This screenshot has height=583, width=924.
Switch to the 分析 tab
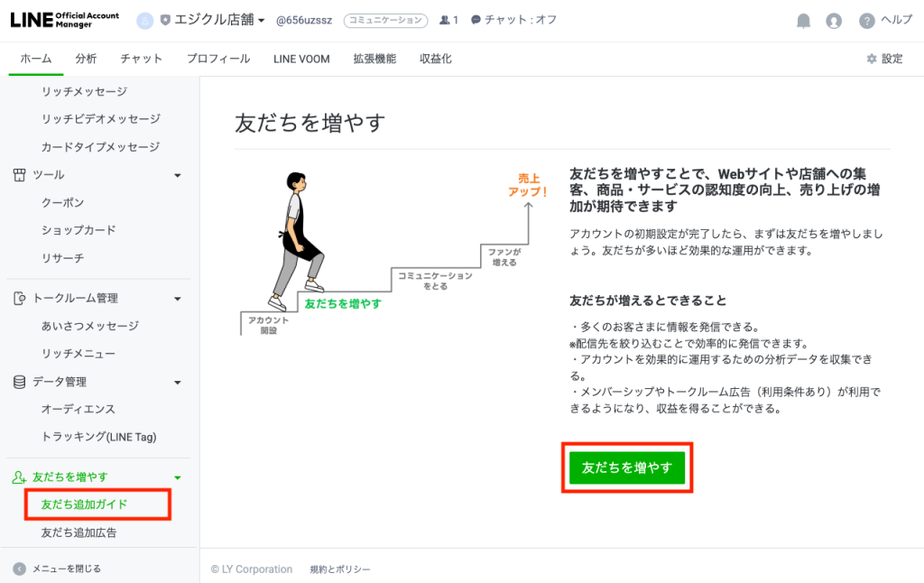point(86,59)
